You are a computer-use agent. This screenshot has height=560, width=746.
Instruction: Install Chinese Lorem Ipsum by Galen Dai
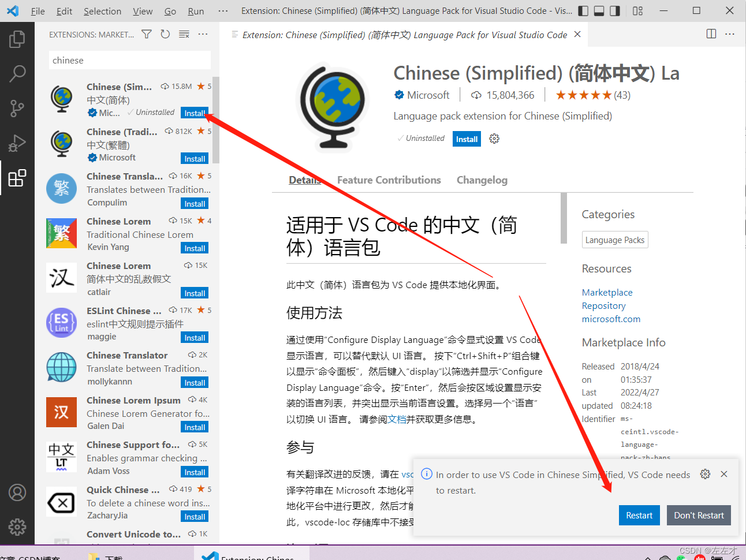195,427
